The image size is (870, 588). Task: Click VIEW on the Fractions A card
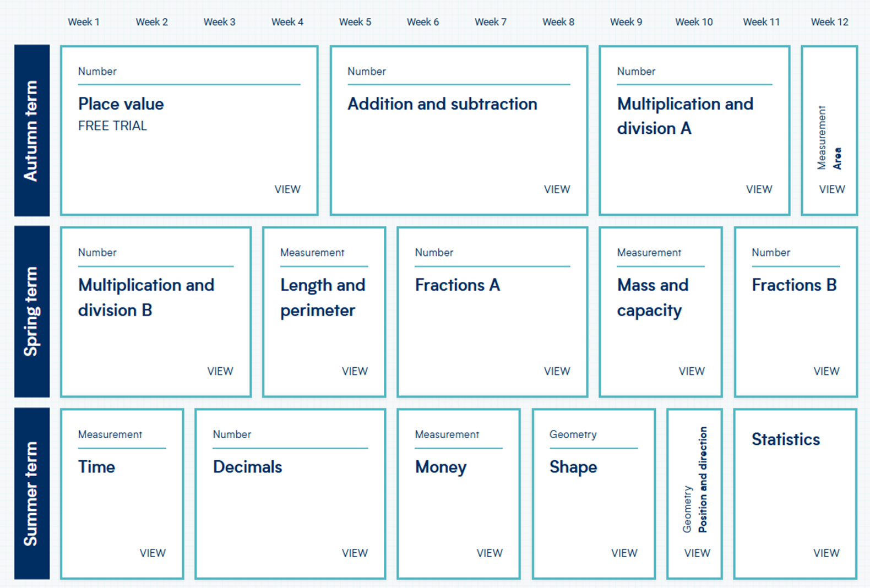coord(557,371)
